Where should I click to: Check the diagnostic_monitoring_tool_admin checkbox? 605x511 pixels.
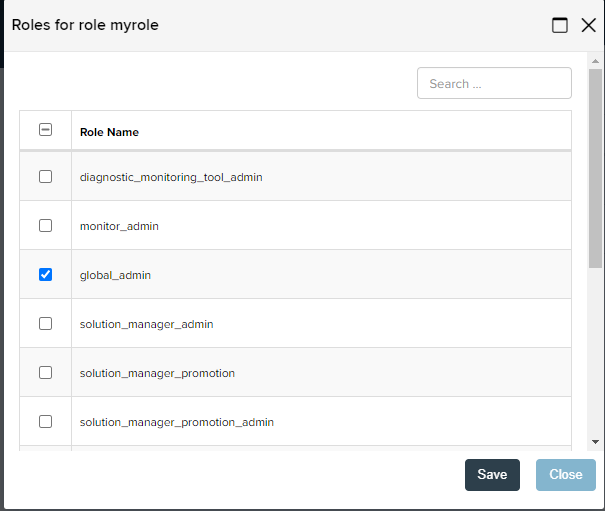(x=46, y=177)
